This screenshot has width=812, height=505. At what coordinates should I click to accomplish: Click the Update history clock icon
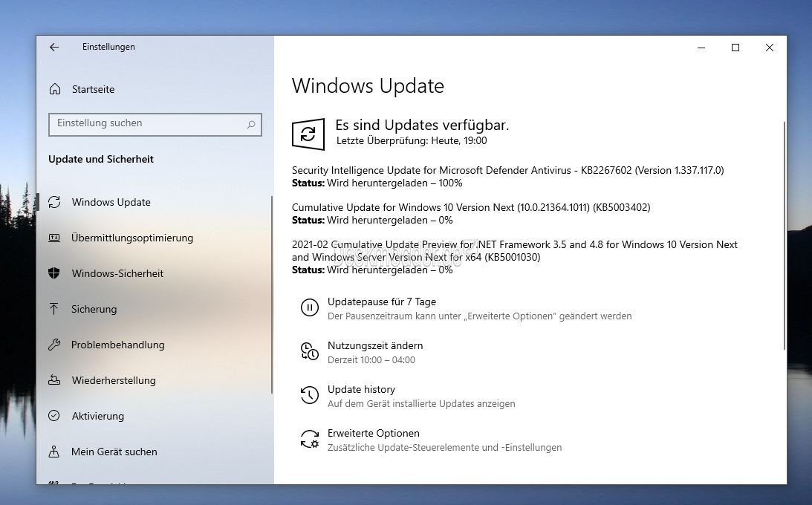[x=310, y=395]
